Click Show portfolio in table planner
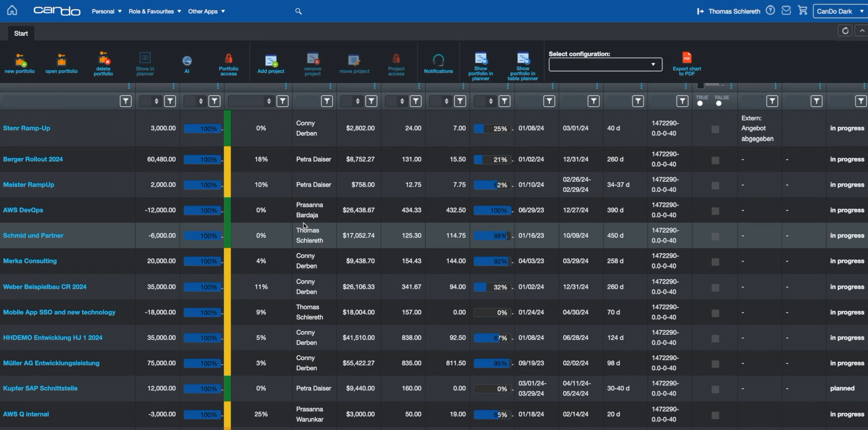 (523, 66)
